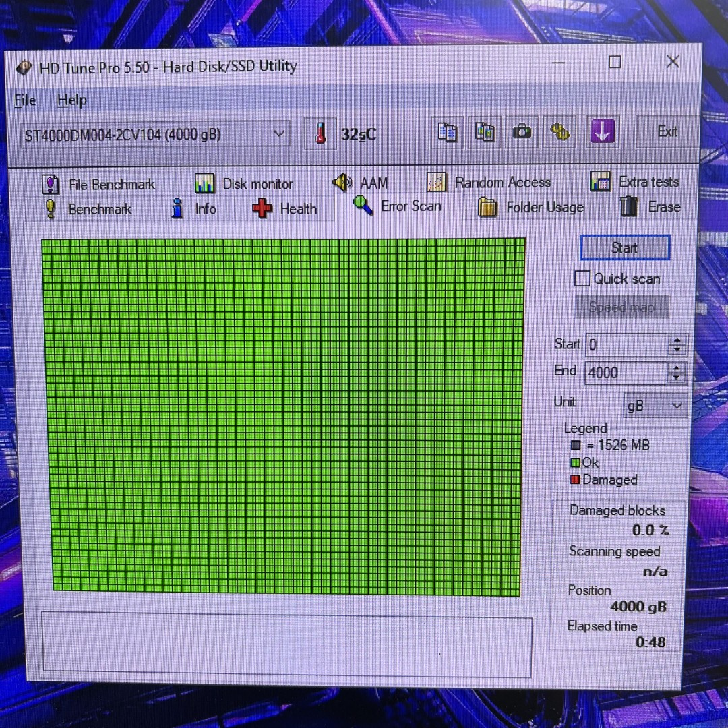Click the purple download arrow icon

(x=601, y=132)
